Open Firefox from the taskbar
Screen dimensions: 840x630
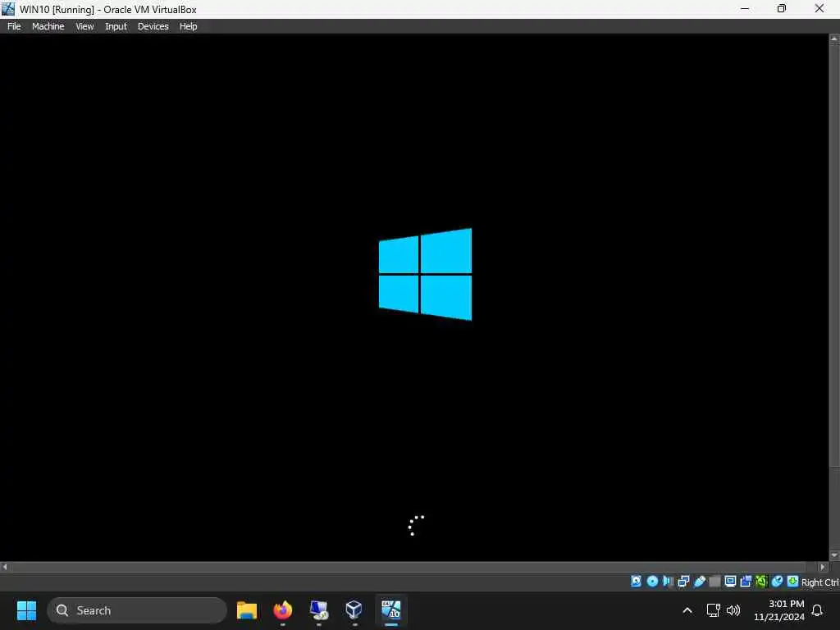point(283,610)
